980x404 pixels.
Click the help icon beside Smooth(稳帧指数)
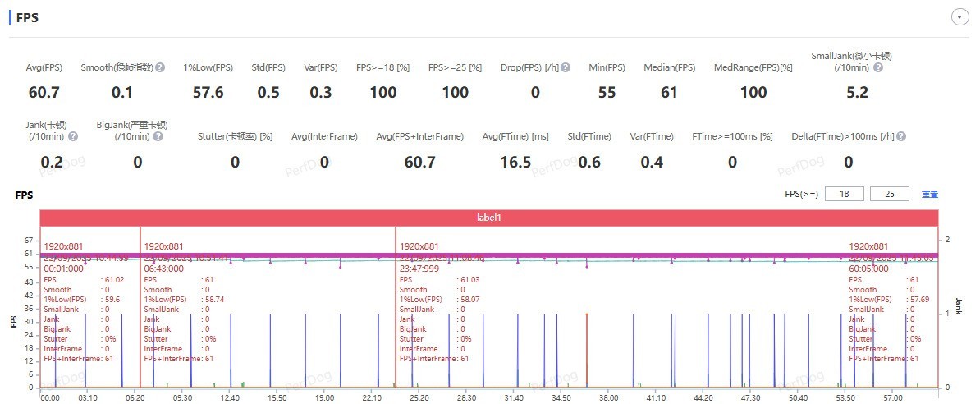pos(161,67)
